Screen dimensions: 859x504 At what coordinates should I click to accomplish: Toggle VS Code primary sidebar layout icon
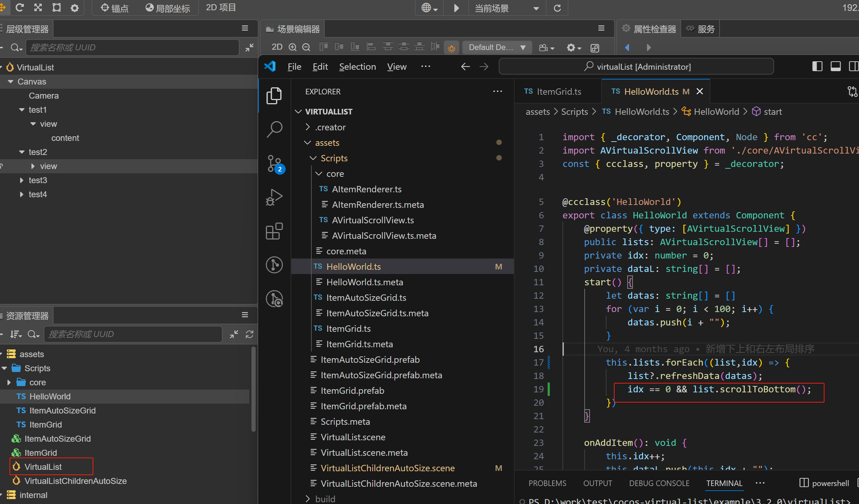(x=817, y=67)
